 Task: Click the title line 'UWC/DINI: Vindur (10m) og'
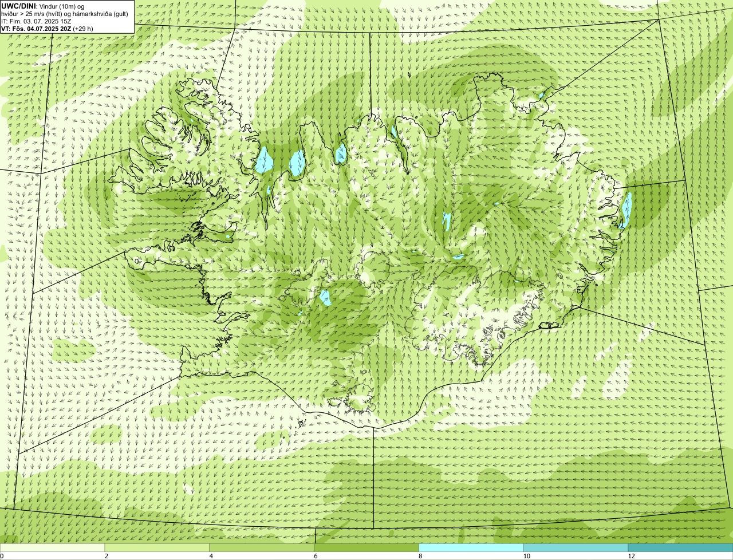[x=43, y=6]
